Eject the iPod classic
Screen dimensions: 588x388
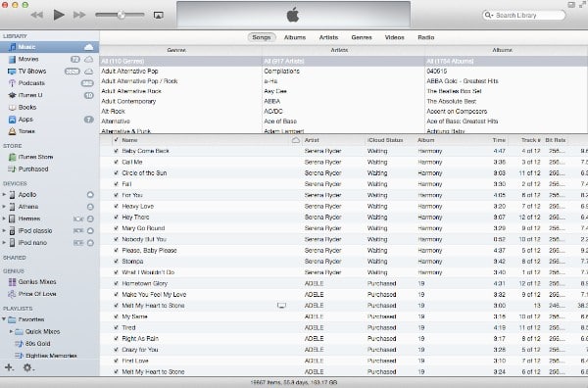click(90, 231)
